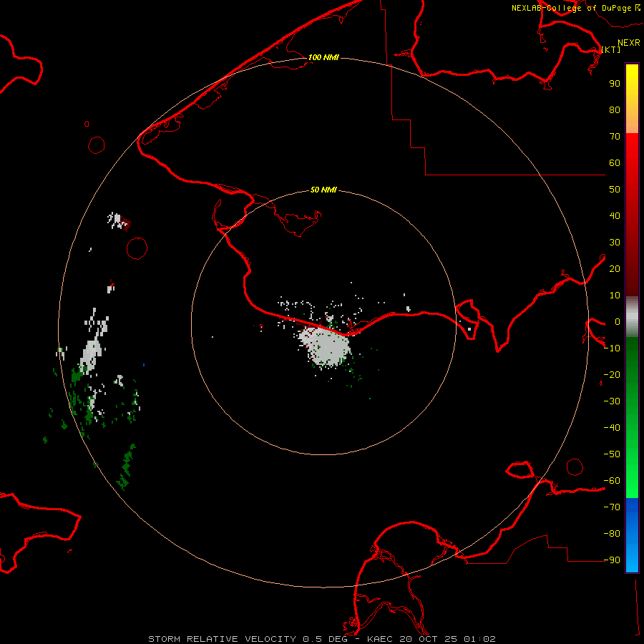Screen dimensions: 644x644
Task: Click the "[KT]" units label
Action: point(611,49)
